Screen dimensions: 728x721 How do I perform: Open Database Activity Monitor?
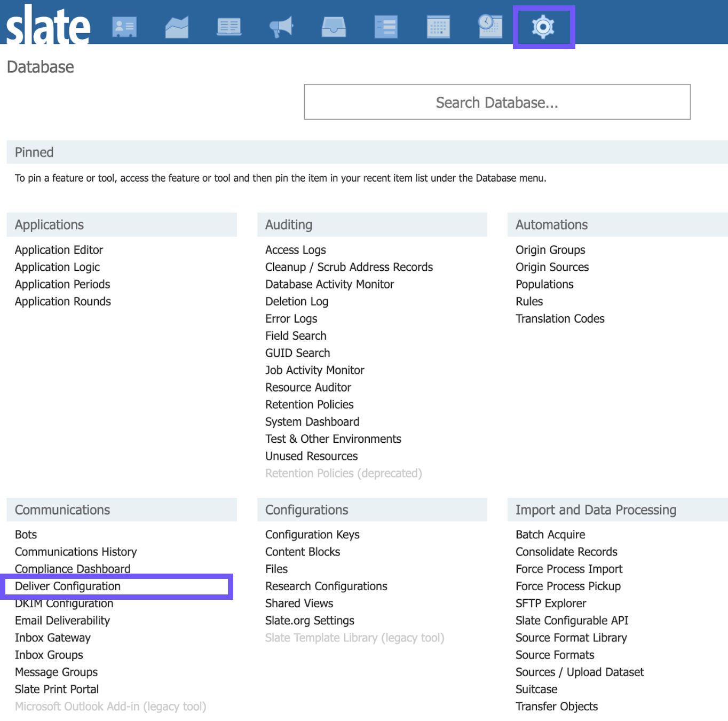[329, 284]
